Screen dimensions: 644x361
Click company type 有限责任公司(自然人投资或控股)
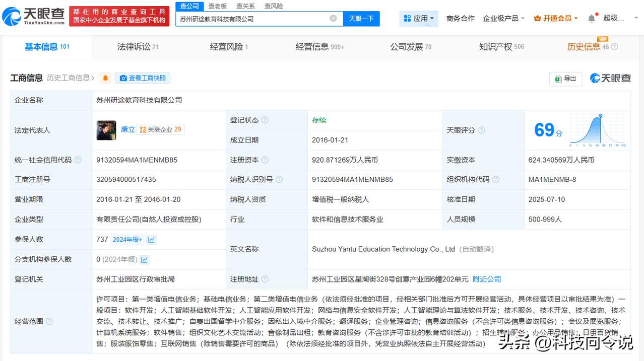[x=149, y=220]
